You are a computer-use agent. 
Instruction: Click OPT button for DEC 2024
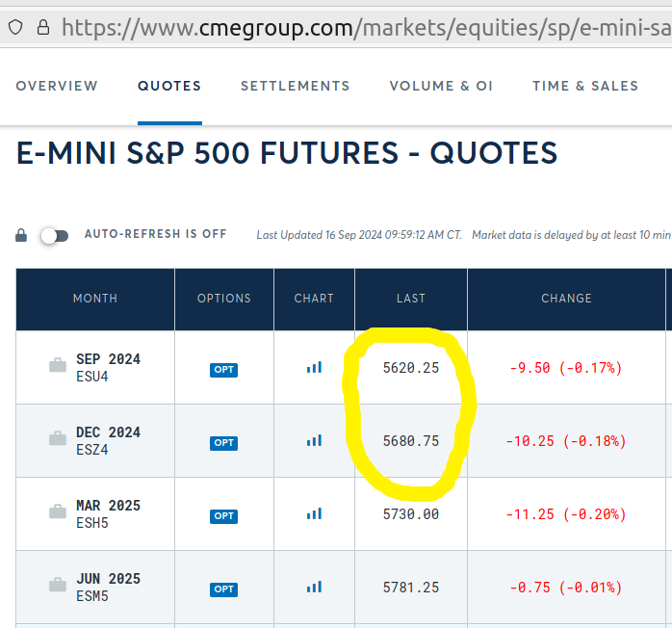point(223,442)
